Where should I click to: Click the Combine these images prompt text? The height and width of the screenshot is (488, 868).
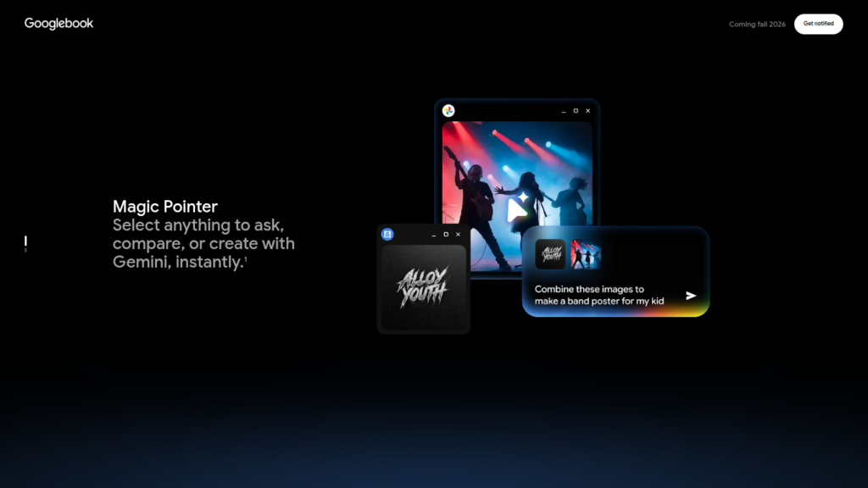599,295
